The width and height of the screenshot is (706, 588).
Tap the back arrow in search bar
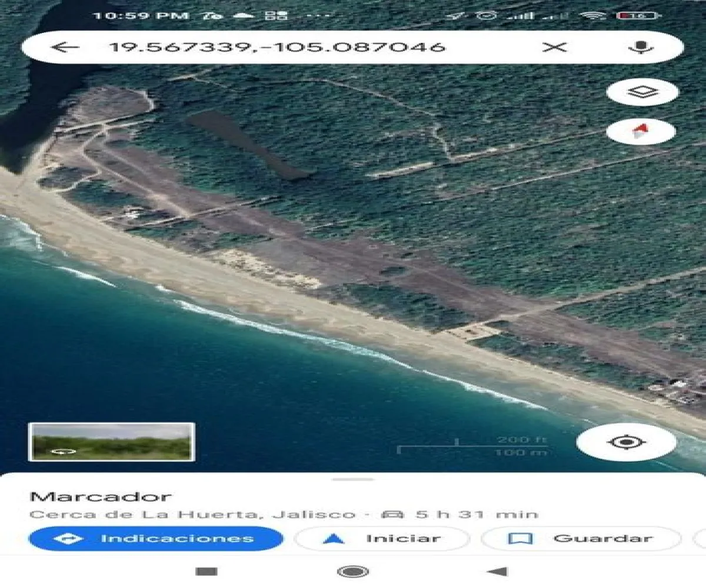(x=65, y=47)
